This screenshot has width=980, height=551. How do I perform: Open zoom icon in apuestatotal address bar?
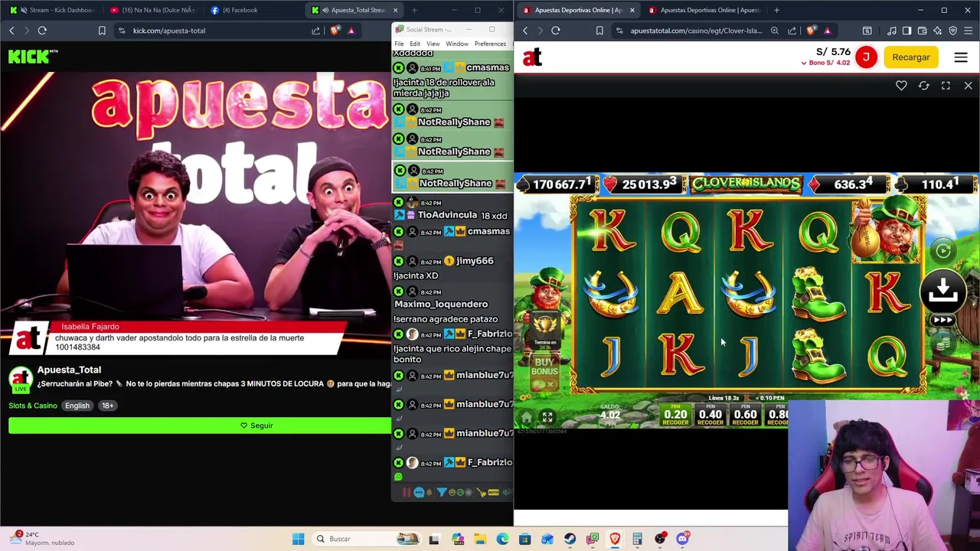(x=775, y=31)
